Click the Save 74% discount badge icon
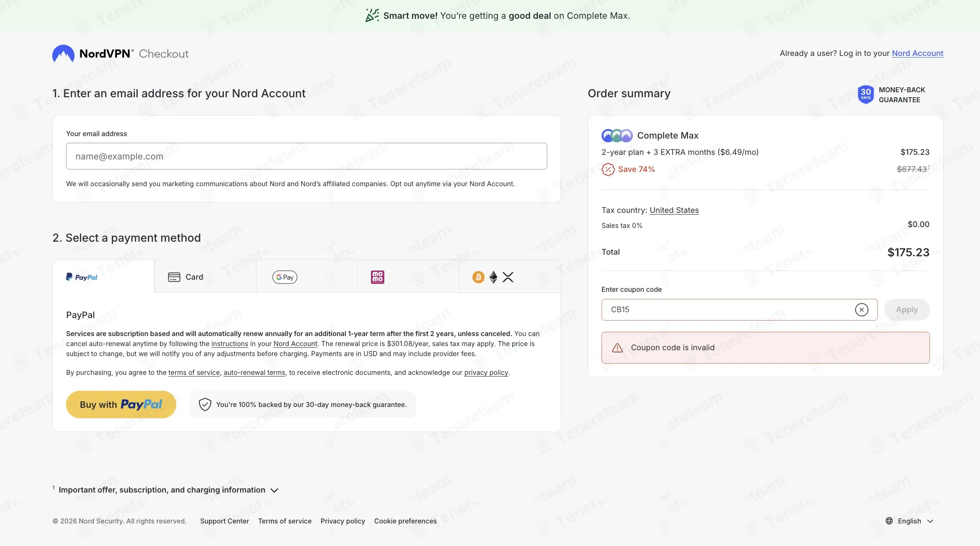The width and height of the screenshot is (980, 546). click(x=608, y=169)
